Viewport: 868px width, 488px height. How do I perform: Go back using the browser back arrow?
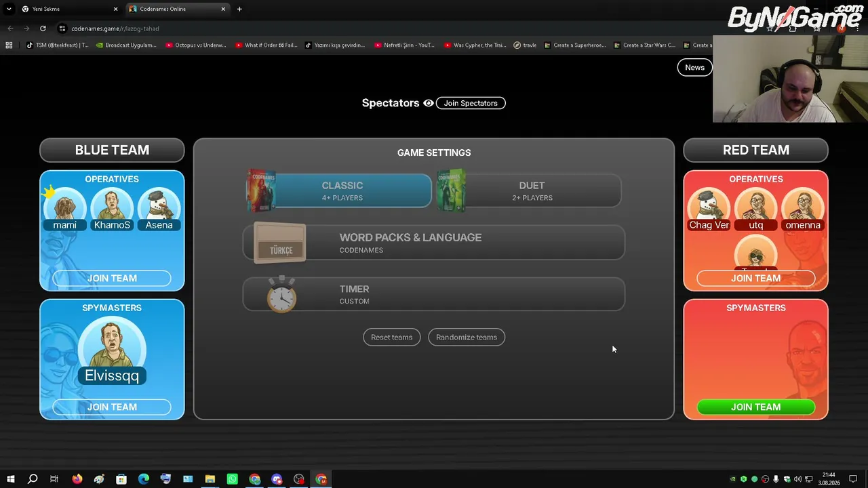pos(10,28)
